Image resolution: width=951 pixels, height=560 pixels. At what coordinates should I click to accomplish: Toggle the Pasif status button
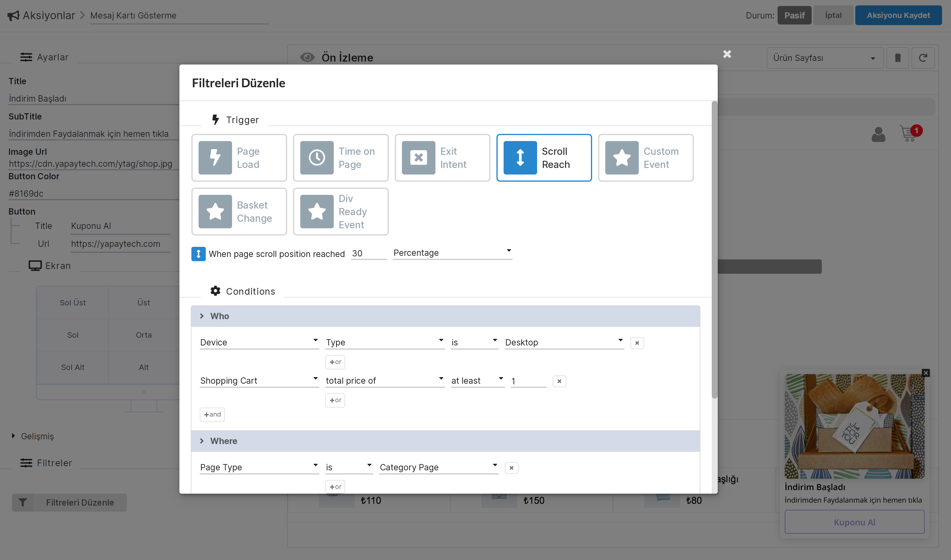[794, 16]
